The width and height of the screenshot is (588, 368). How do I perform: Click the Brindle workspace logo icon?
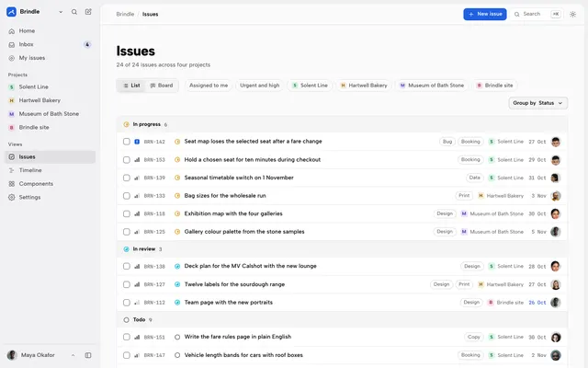click(12, 12)
